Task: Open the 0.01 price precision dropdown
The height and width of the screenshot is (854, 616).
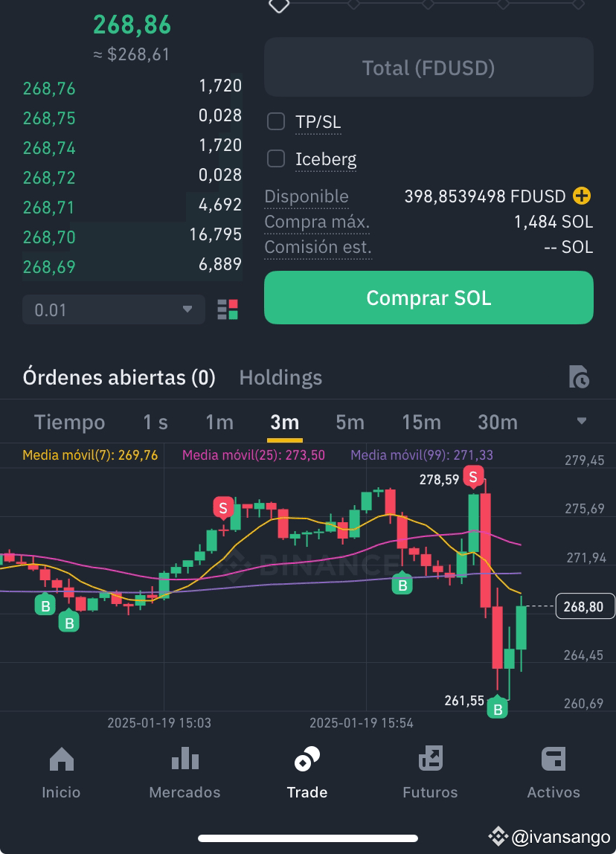Action: (x=114, y=309)
